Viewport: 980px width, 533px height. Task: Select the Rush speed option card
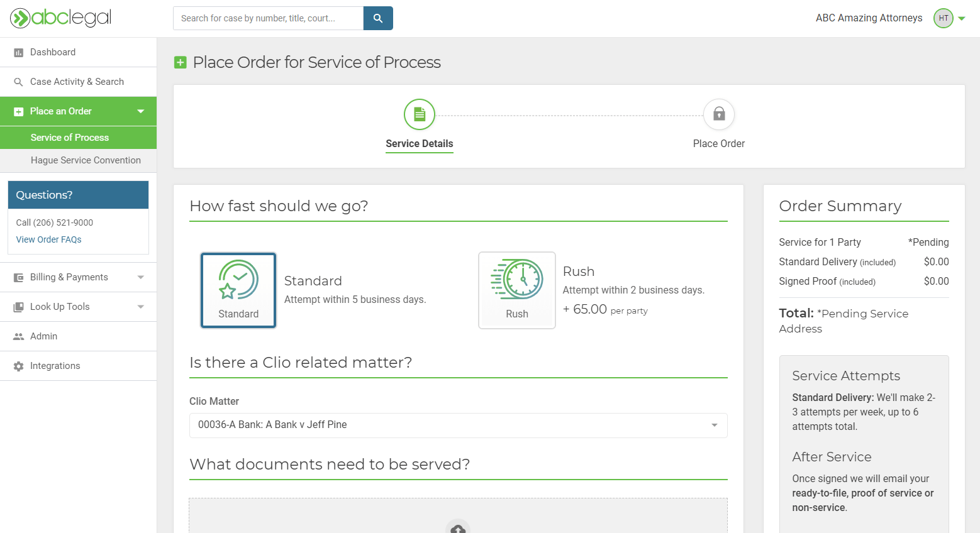(517, 290)
